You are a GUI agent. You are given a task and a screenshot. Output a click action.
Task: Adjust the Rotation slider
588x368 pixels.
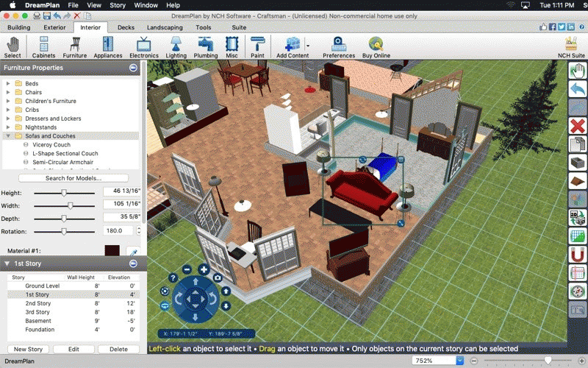pyautogui.click(x=64, y=231)
